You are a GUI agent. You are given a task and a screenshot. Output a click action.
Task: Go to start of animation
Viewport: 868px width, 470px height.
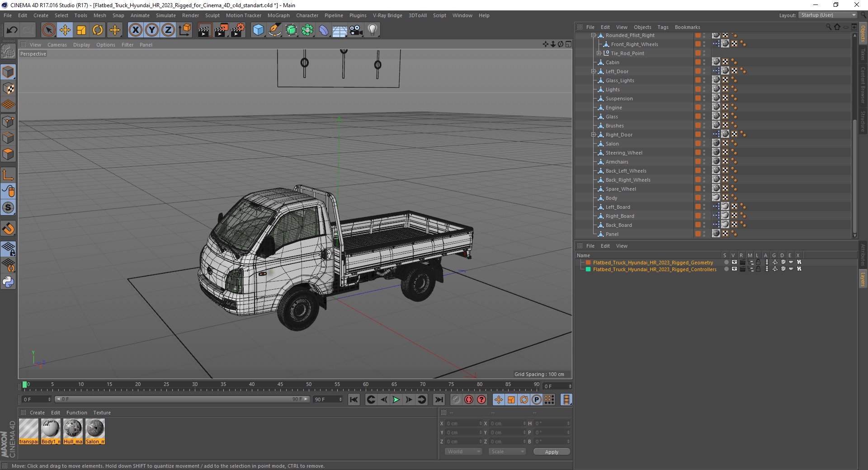pyautogui.click(x=354, y=399)
